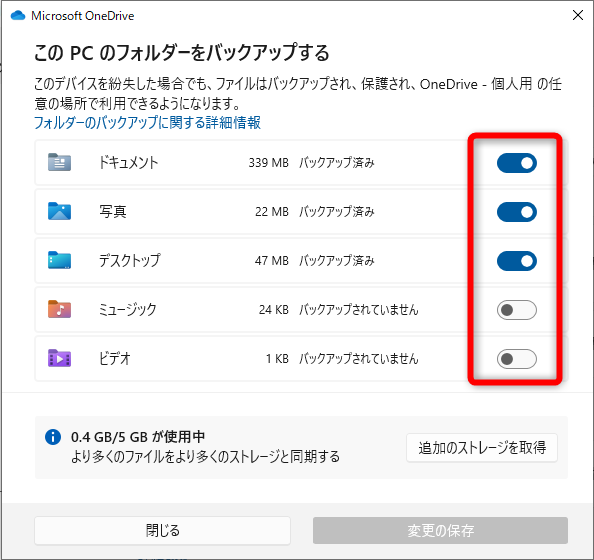This screenshot has height=560, width=594.
Task: Click the 47 MB size value
Action: tap(272, 261)
